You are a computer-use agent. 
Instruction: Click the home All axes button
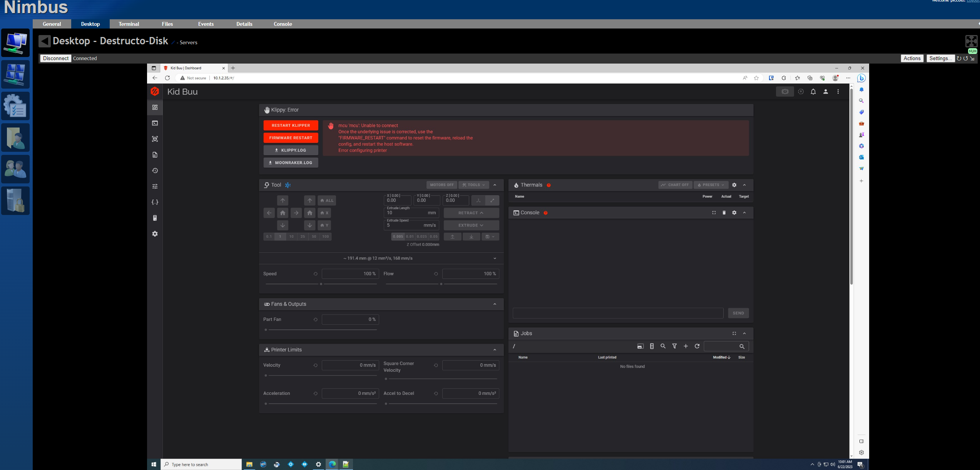point(326,200)
